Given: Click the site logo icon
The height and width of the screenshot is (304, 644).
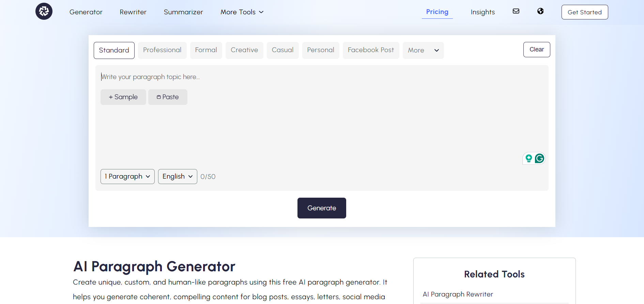Looking at the screenshot, I should 44,11.
